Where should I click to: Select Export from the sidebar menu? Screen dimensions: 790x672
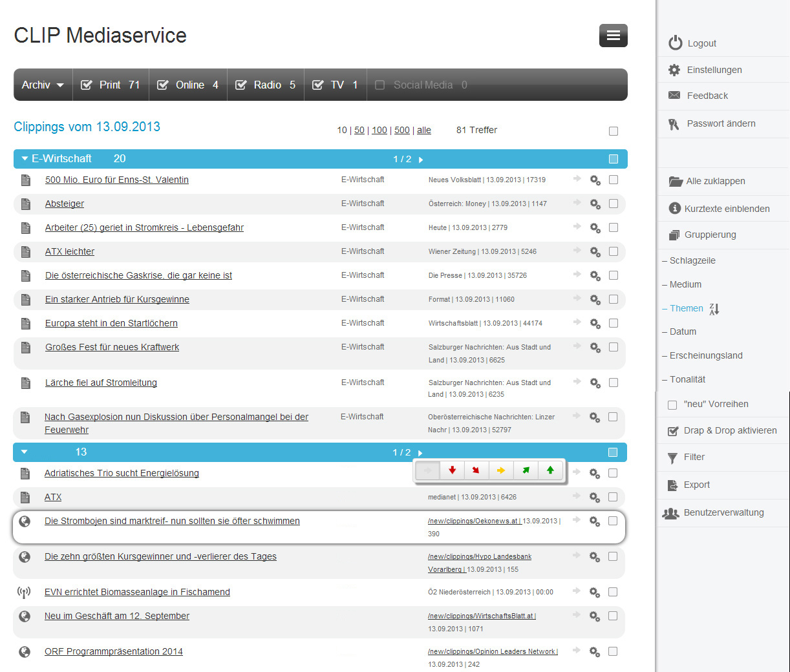[x=696, y=485]
